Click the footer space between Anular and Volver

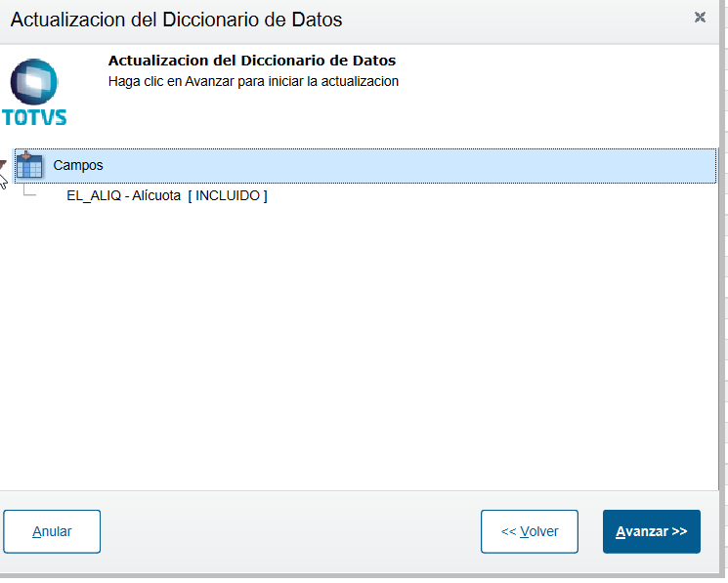[290, 531]
